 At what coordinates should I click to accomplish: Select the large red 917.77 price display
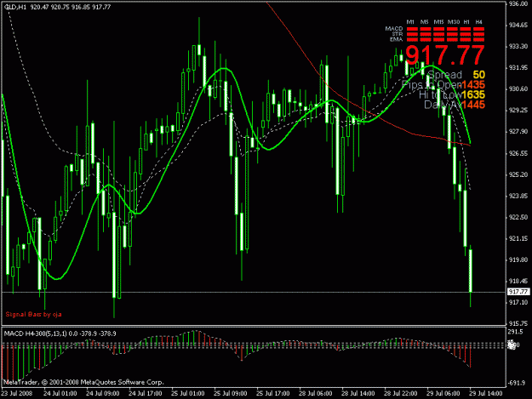[445, 55]
